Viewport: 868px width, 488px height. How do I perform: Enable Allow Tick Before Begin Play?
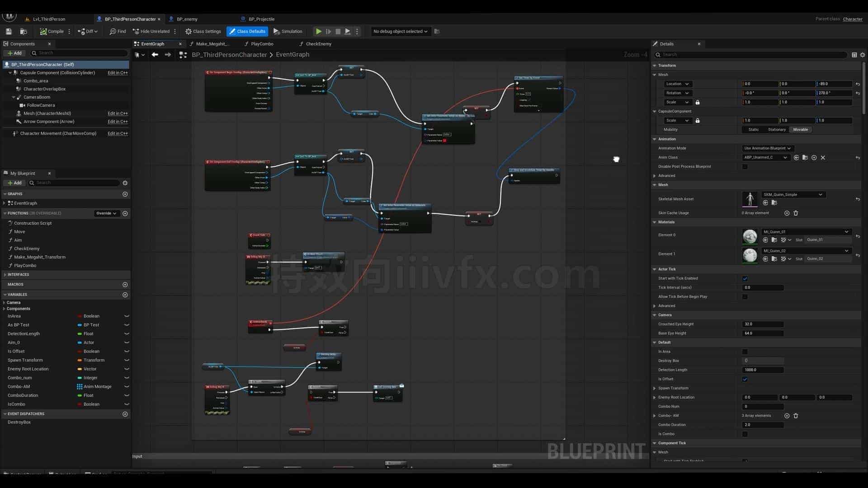[745, 297]
